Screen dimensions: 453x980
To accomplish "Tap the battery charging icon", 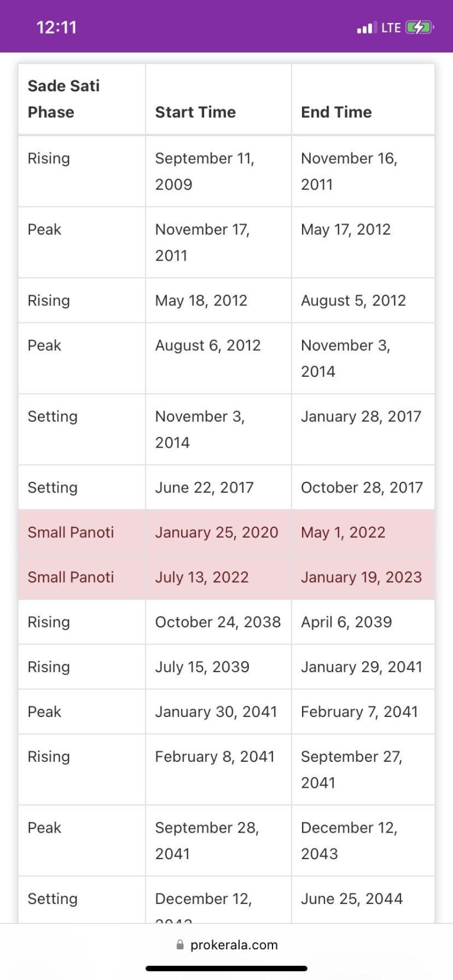I will click(x=419, y=27).
